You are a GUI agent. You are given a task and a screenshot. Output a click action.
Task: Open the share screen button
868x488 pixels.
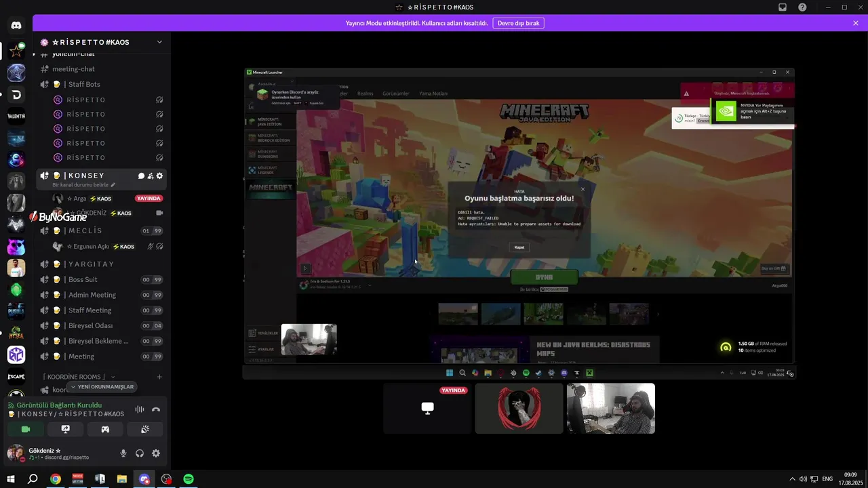[x=66, y=429]
